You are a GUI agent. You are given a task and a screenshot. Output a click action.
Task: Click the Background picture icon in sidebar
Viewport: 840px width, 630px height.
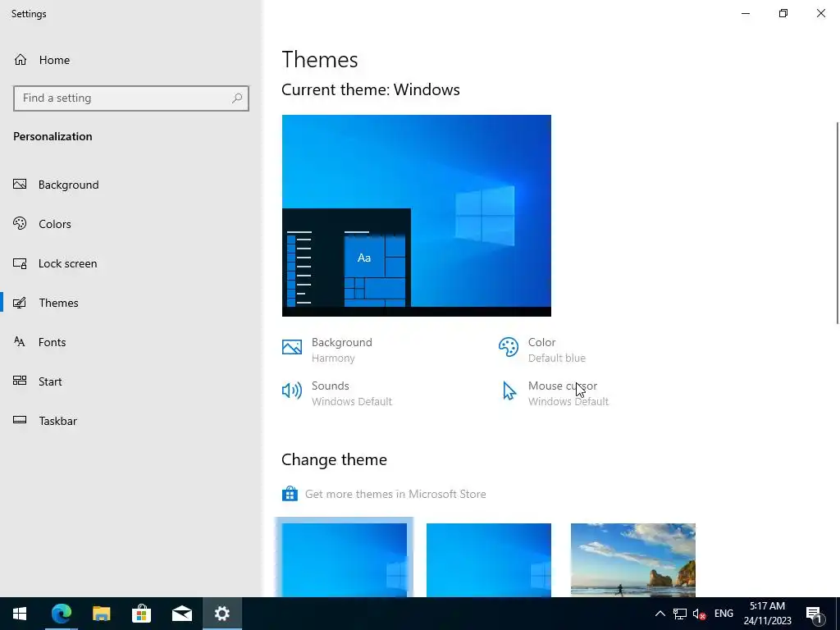[20, 185]
